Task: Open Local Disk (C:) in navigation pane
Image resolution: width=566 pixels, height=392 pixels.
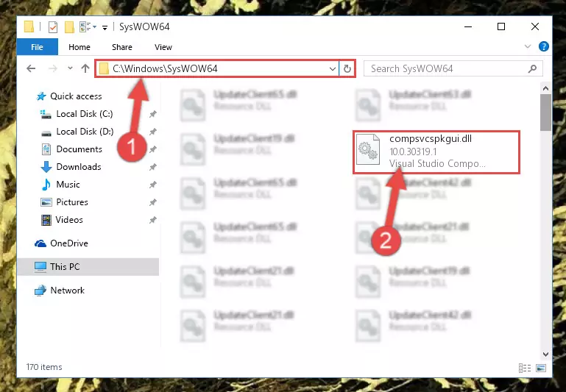Action: [x=85, y=114]
